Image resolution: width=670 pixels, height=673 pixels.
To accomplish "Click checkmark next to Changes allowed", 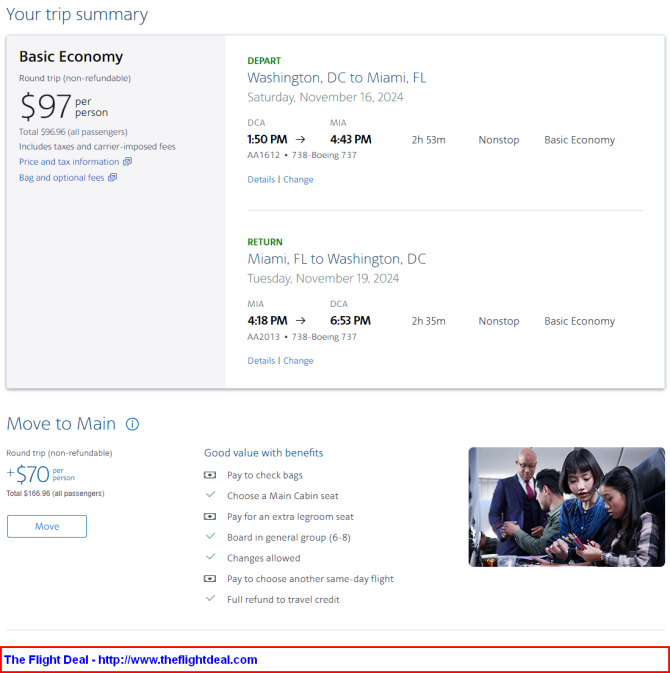I will (210, 557).
